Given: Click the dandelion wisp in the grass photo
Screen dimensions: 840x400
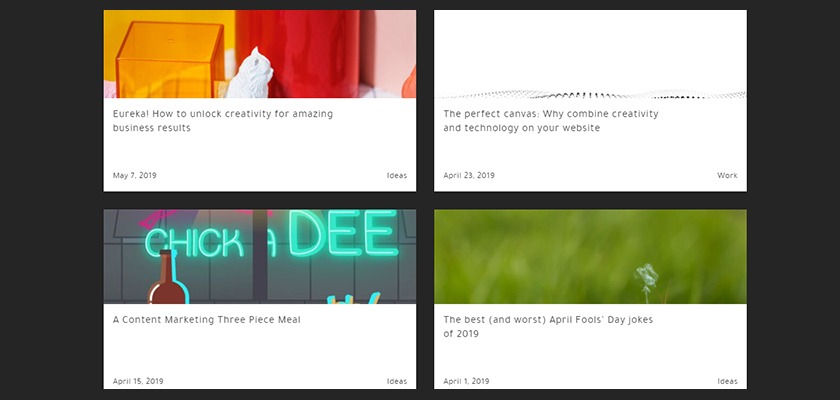Looking at the screenshot, I should tap(647, 282).
